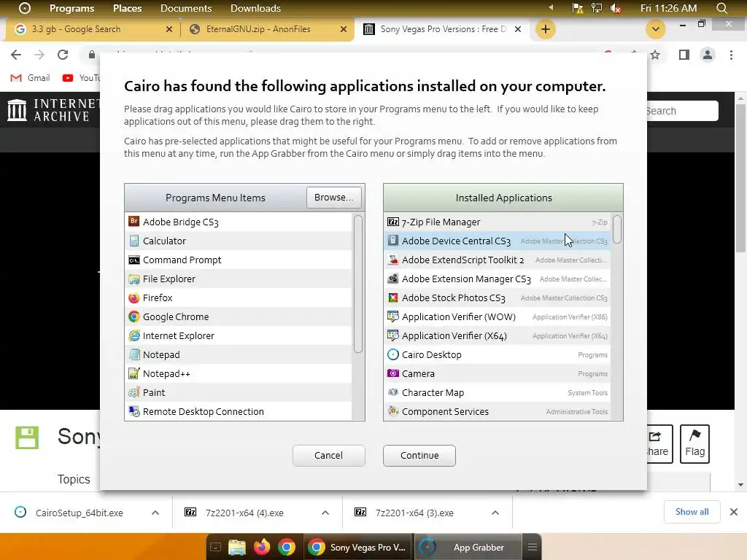Expand 7z2201-x64 (3).exe download options
Screen dimensions: 747x560
click(x=495, y=513)
